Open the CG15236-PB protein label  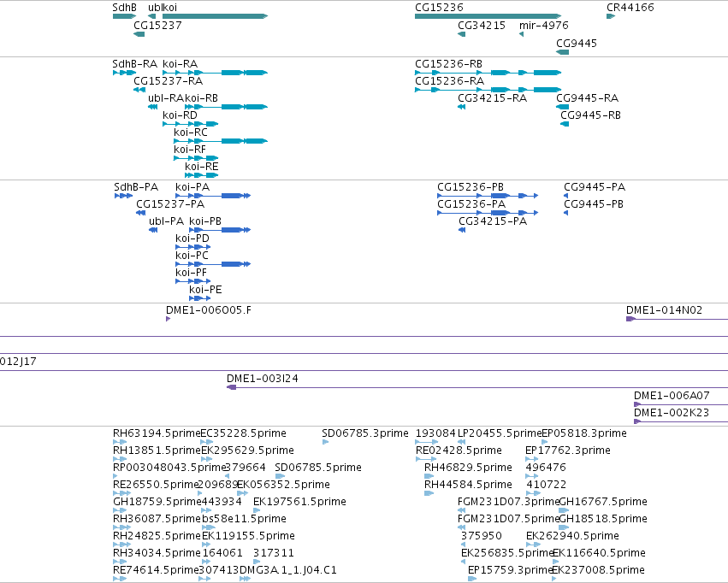click(471, 187)
